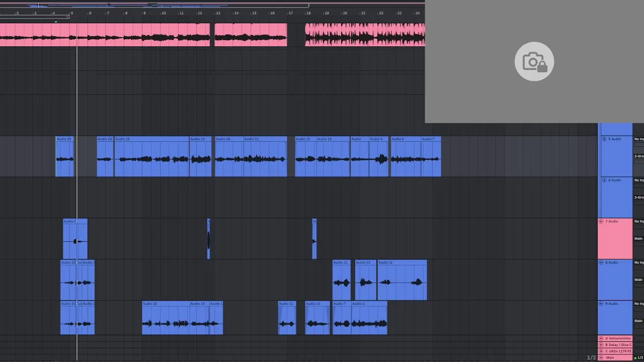The width and height of the screenshot is (644, 362).
Task: Select the 5 Audio track name
Action: pos(615,139)
